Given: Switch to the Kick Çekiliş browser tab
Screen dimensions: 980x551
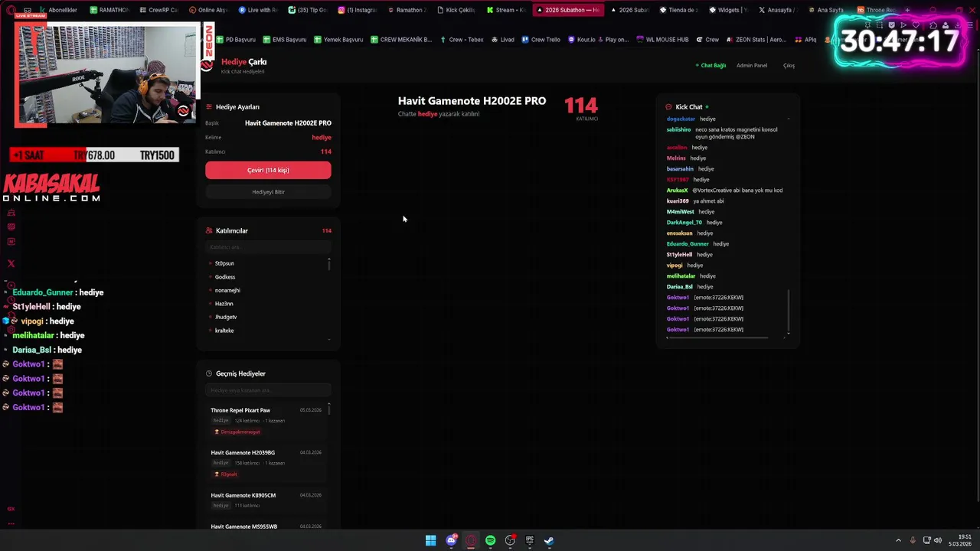Looking at the screenshot, I should (x=456, y=10).
